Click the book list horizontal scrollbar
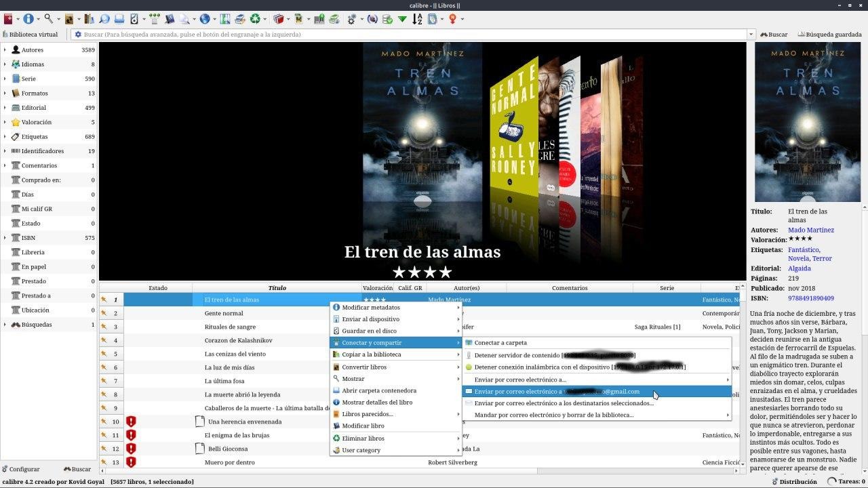The height and width of the screenshot is (488, 868). [x=420, y=471]
